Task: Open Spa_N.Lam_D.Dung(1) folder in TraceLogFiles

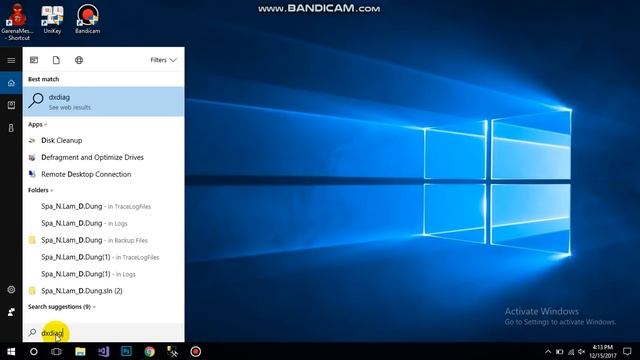Action: (x=104, y=257)
